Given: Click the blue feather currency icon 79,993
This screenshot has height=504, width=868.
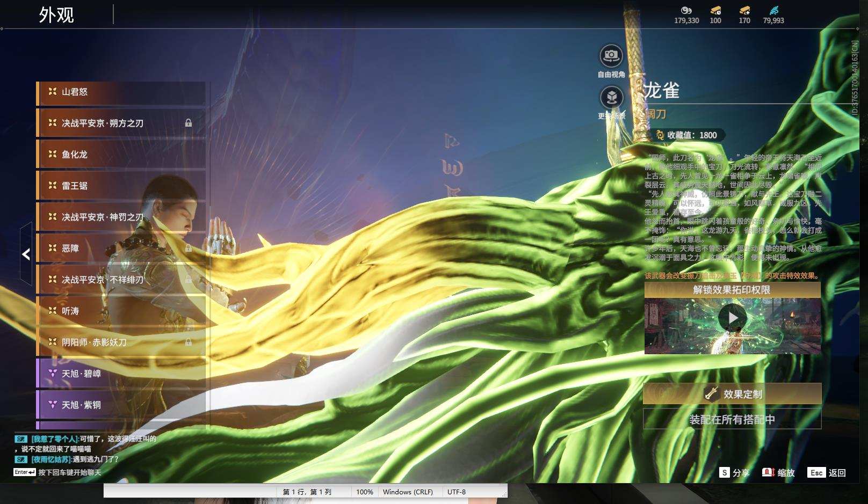Looking at the screenshot, I should (773, 10).
